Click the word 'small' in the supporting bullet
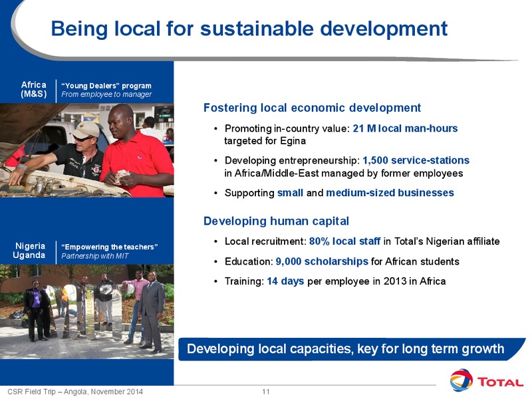Screen dimensions: 532x399 290,193
